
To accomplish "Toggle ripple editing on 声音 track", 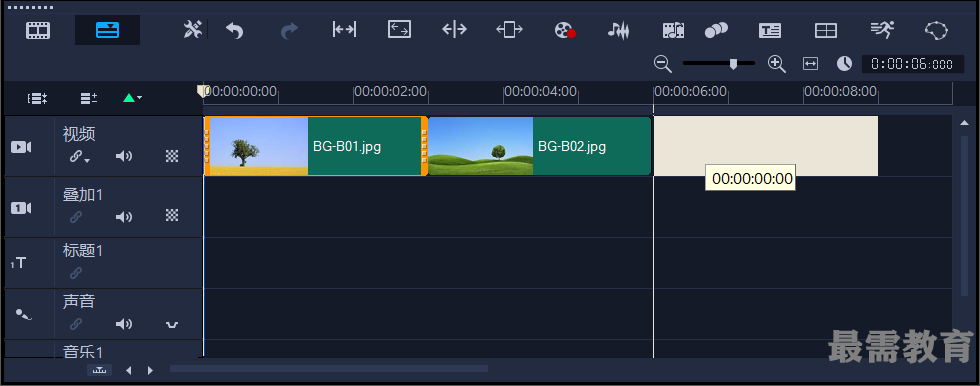I will tap(76, 324).
